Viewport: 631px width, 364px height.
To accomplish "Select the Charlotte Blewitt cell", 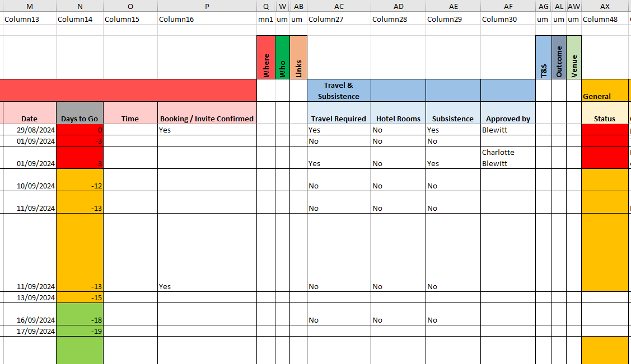I will (508, 158).
